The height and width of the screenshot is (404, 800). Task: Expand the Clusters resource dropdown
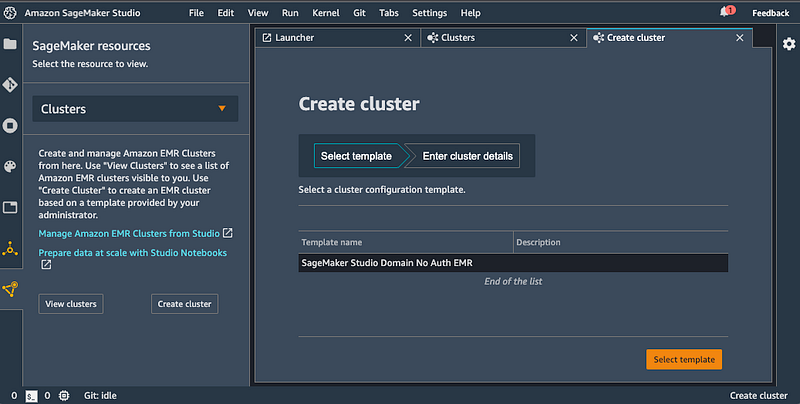pos(135,109)
